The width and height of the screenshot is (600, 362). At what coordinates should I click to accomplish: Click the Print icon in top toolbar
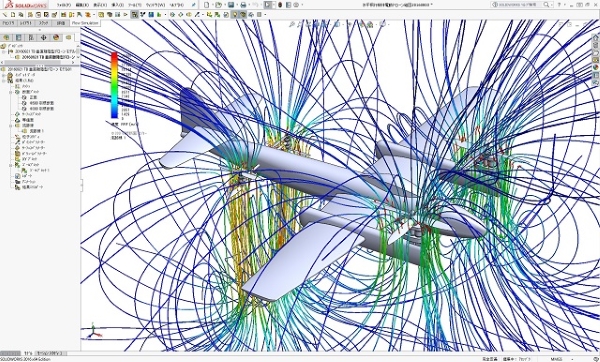click(243, 5)
